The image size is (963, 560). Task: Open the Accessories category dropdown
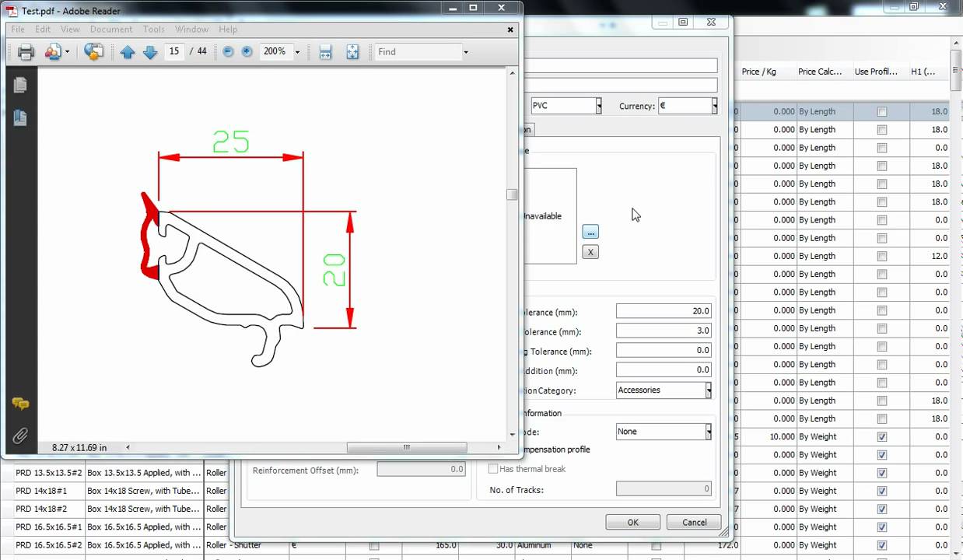point(708,390)
